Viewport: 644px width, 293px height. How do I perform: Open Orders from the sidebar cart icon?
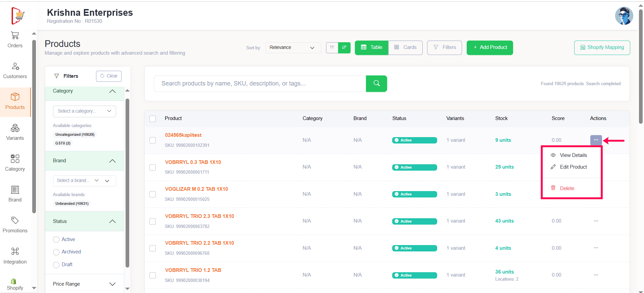15,36
